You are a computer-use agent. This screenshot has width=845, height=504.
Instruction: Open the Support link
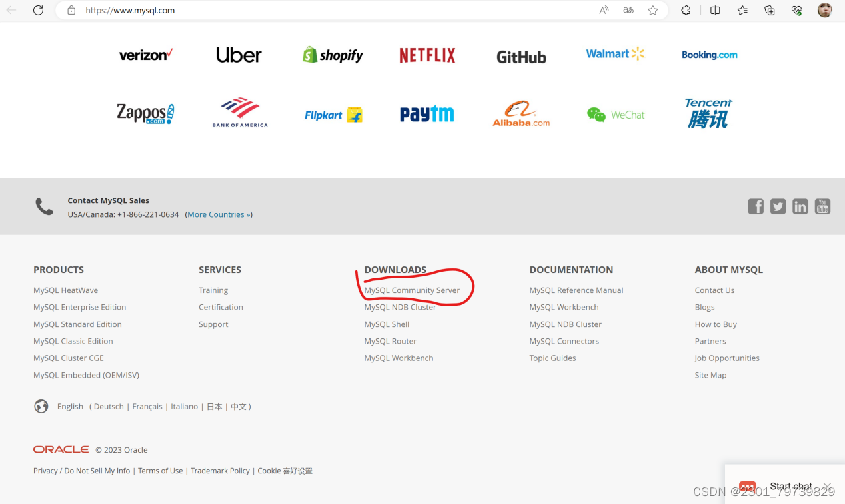coord(213,324)
